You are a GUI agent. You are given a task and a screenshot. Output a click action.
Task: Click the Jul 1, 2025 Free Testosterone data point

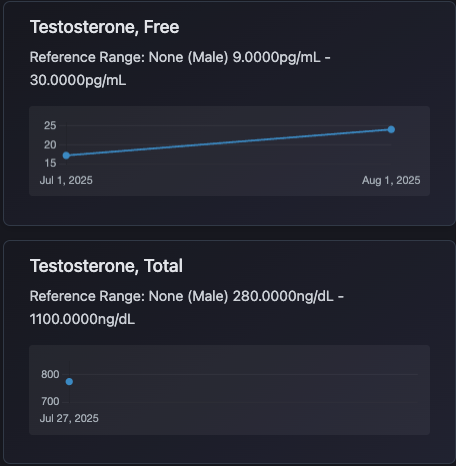66,155
